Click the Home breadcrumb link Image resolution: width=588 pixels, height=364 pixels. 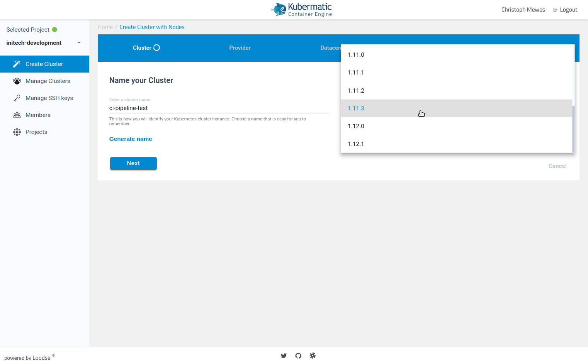tap(105, 27)
